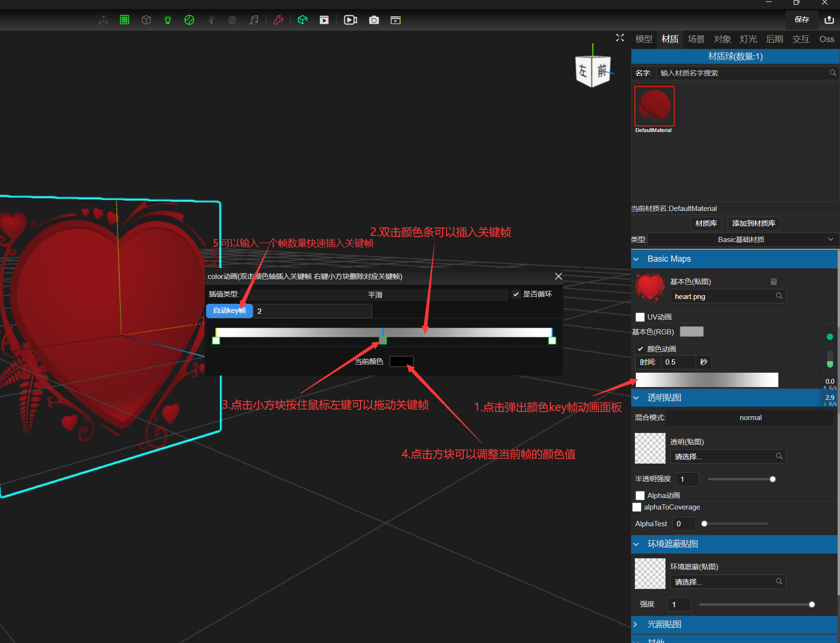The width and height of the screenshot is (840, 643).
Task: Enable the Alpha动画 checkbox
Action: [640, 496]
